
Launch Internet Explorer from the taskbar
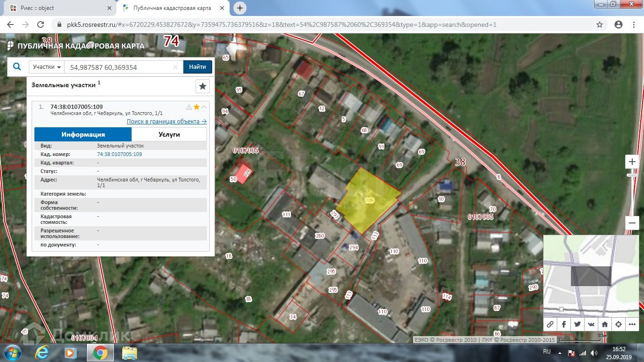[42, 353]
